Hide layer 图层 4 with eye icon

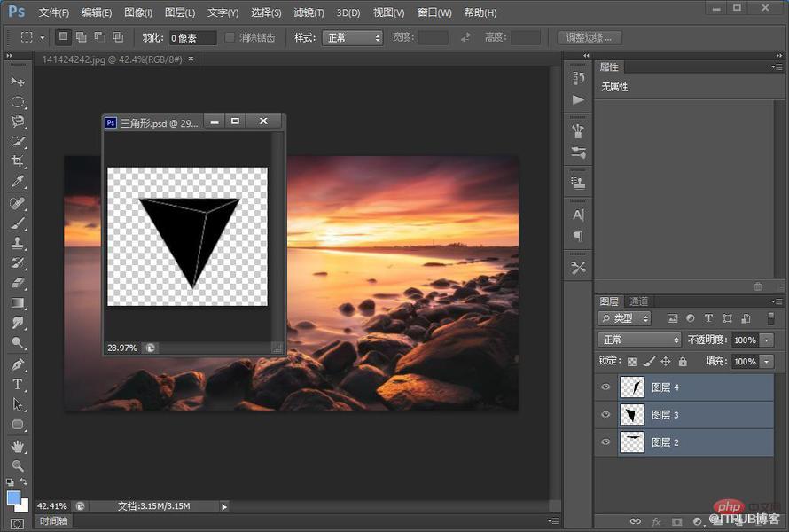point(605,387)
